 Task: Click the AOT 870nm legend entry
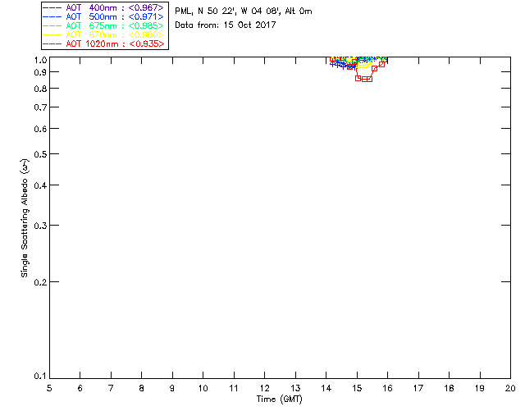(103, 34)
